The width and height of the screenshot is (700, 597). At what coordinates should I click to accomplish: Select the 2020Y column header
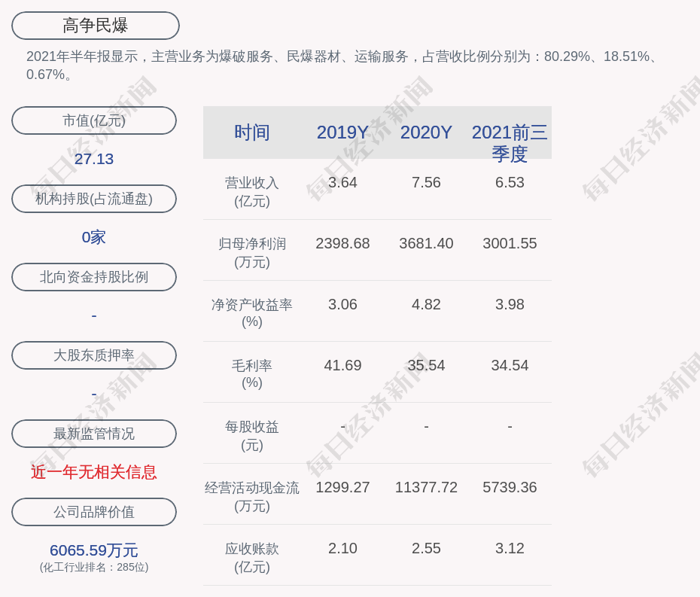(426, 132)
